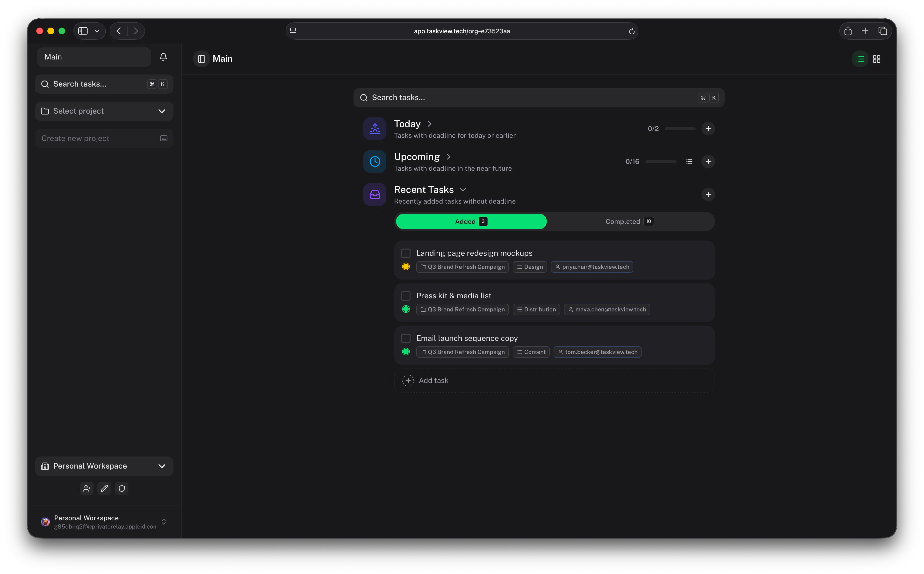Viewport: 924px width, 574px height.
Task: Check off Landing page redesign mockups
Action: (405, 253)
